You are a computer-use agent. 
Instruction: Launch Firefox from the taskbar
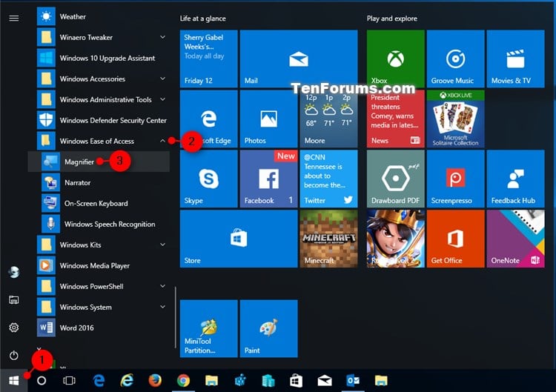point(155,381)
